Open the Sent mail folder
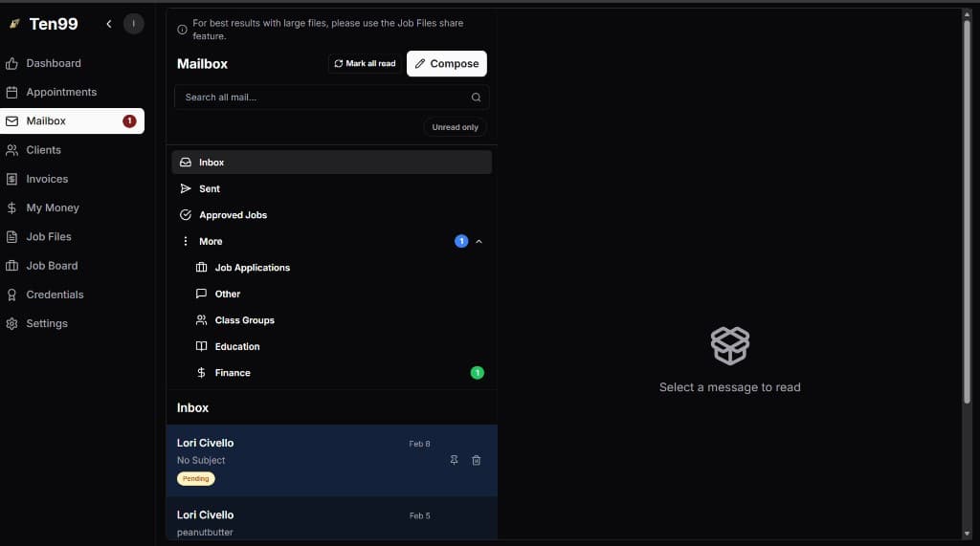Screen dimensions: 980x546 pyautogui.click(x=210, y=189)
